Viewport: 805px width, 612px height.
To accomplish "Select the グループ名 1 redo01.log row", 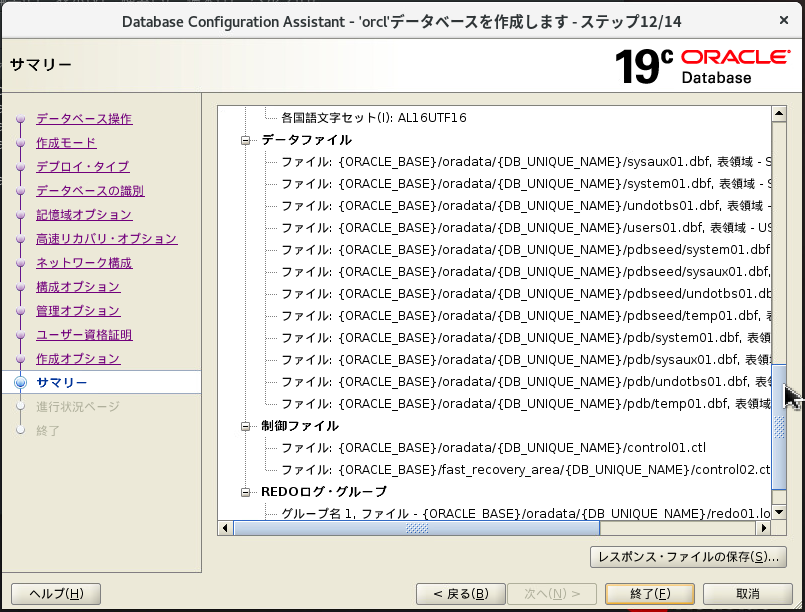I will coord(526,513).
